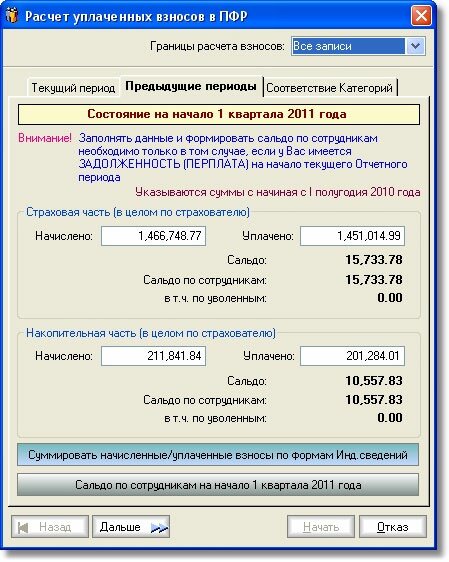Click the Отказ button
The width and height of the screenshot is (449, 562).
click(393, 527)
